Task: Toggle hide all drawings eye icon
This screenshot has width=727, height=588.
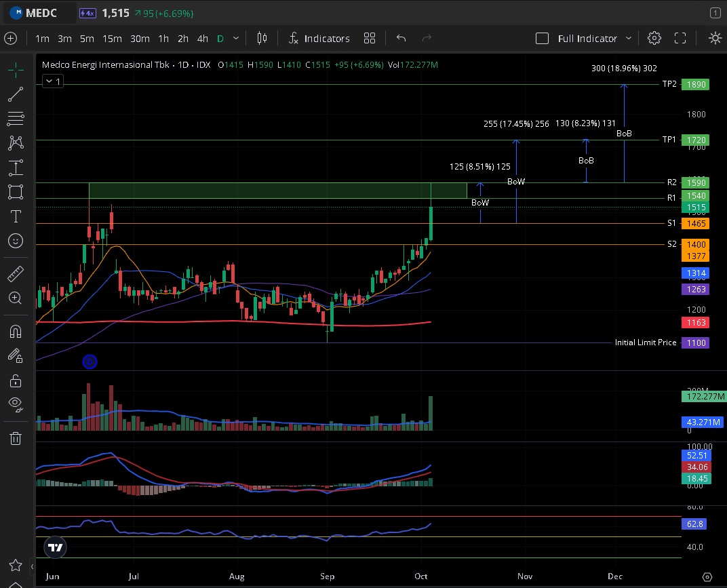Action: pyautogui.click(x=16, y=404)
